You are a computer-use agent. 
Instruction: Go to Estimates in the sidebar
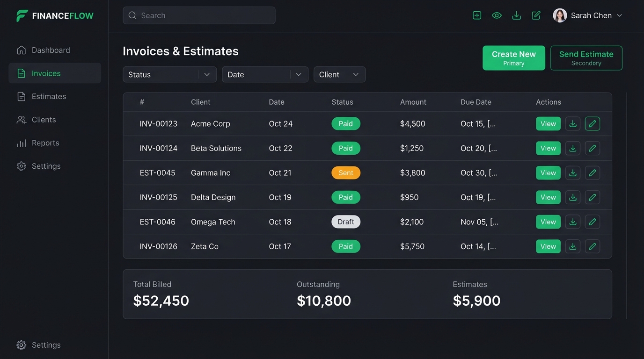55,96
